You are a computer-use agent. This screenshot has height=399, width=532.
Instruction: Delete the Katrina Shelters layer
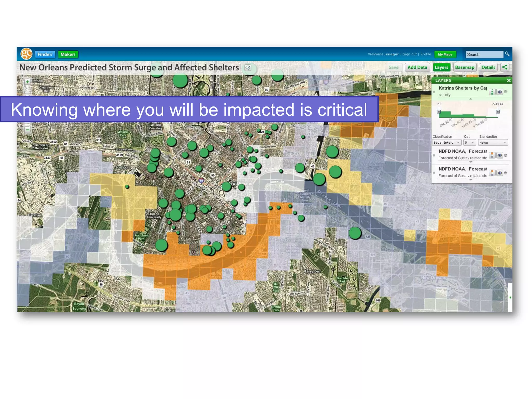click(x=506, y=92)
